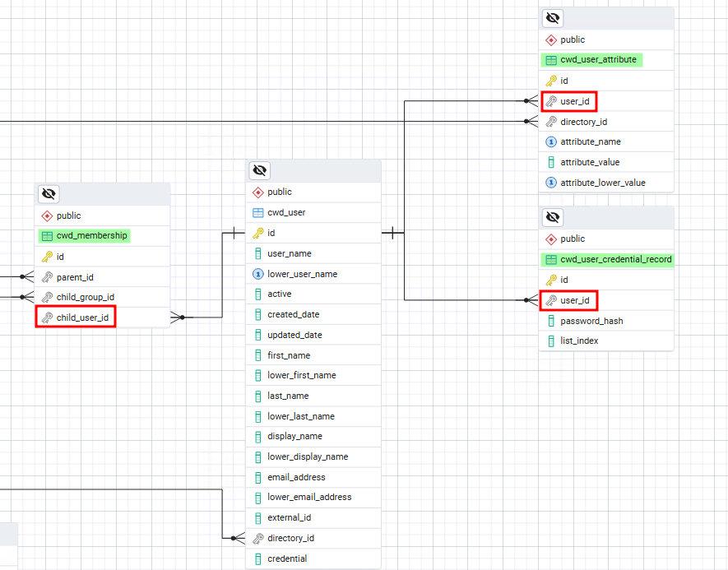Select the password_hash column text

point(591,321)
